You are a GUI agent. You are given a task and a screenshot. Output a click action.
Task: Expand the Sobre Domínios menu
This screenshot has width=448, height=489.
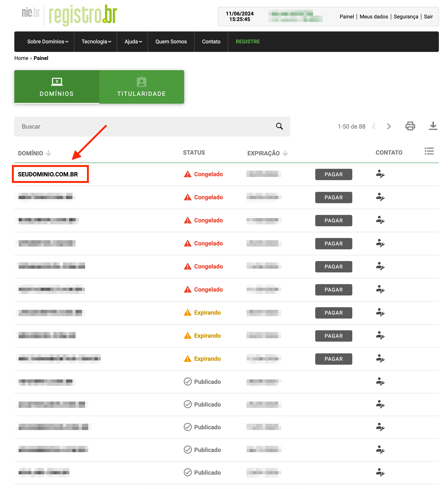click(47, 41)
